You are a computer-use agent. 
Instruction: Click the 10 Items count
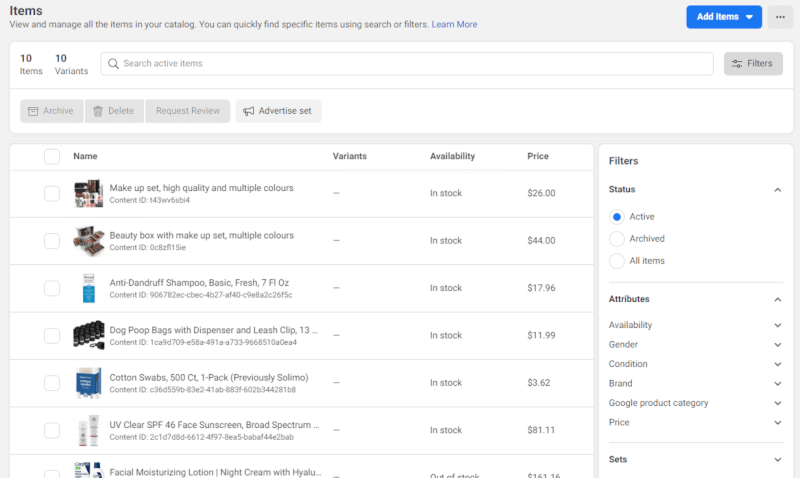31,64
